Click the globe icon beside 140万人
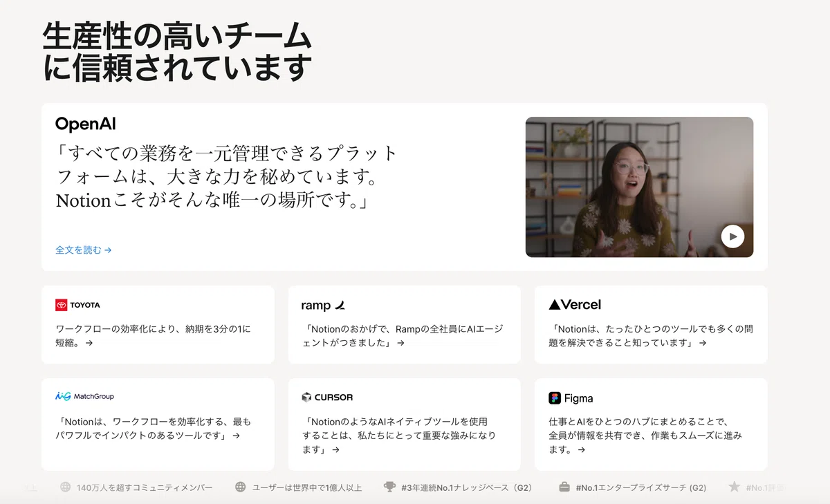The width and height of the screenshot is (830, 504). [66, 487]
